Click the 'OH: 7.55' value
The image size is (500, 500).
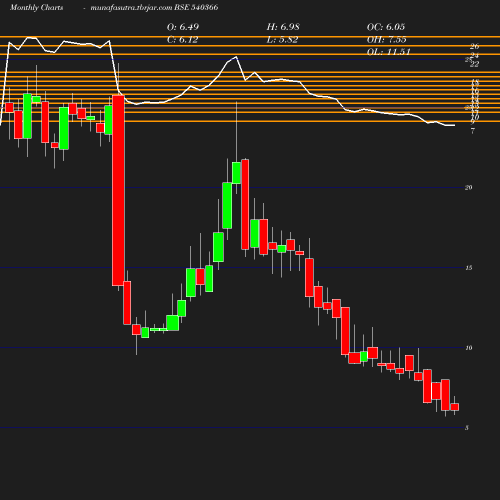pos(387,40)
